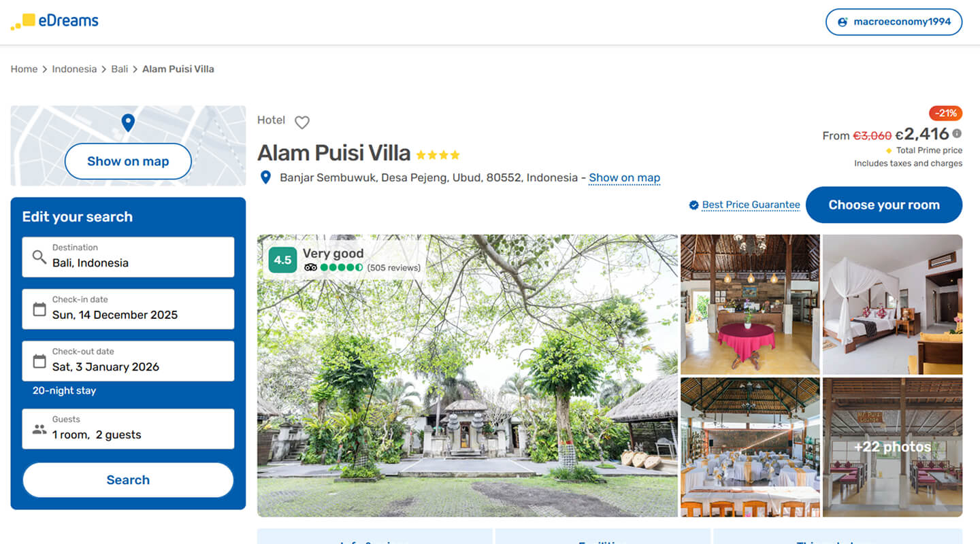This screenshot has width=980, height=544.
Task: Open the Check-out date picker
Action: (128, 360)
